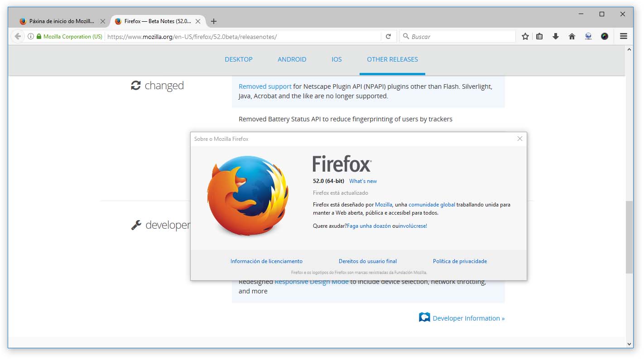Image resolution: width=644 pixels, height=360 pixels.
Task: Open the 'comunidade global' link
Action: click(432, 205)
